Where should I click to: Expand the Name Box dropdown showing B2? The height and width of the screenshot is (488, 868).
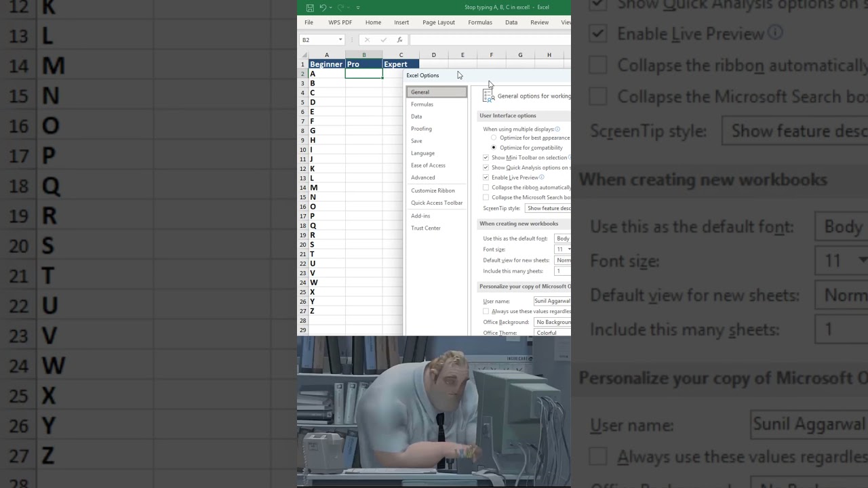(340, 40)
